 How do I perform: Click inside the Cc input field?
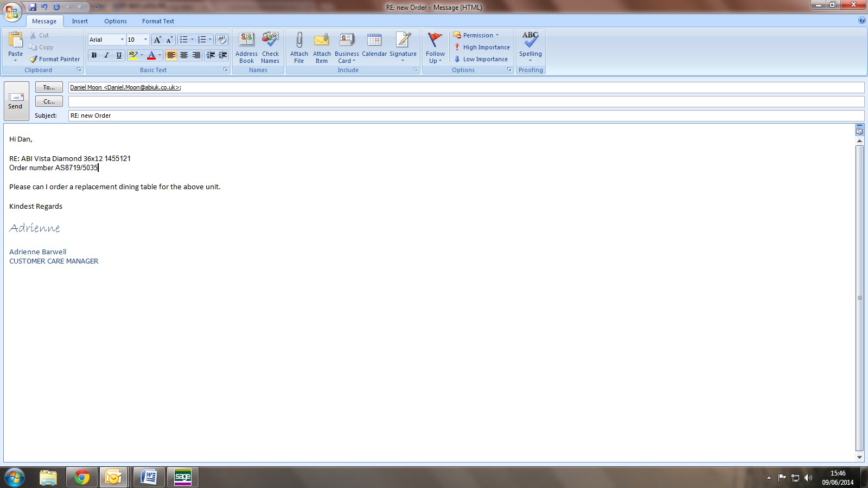(465, 101)
